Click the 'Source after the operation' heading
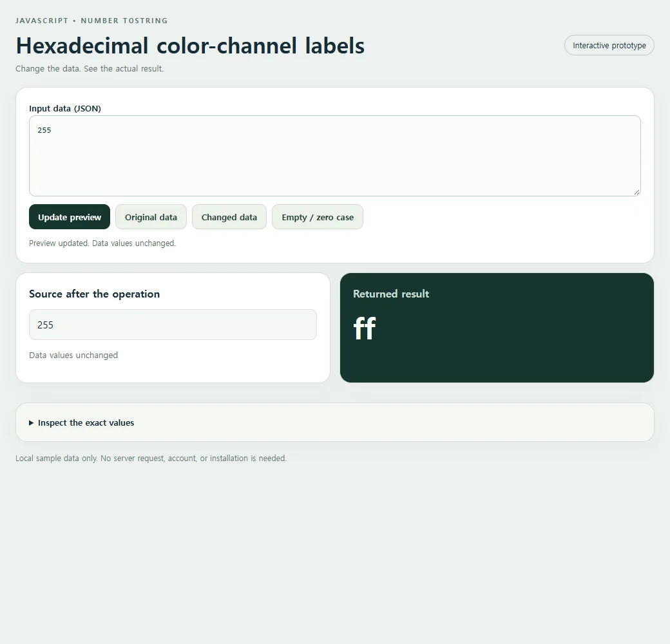Viewport: 670px width, 644px height. click(95, 294)
